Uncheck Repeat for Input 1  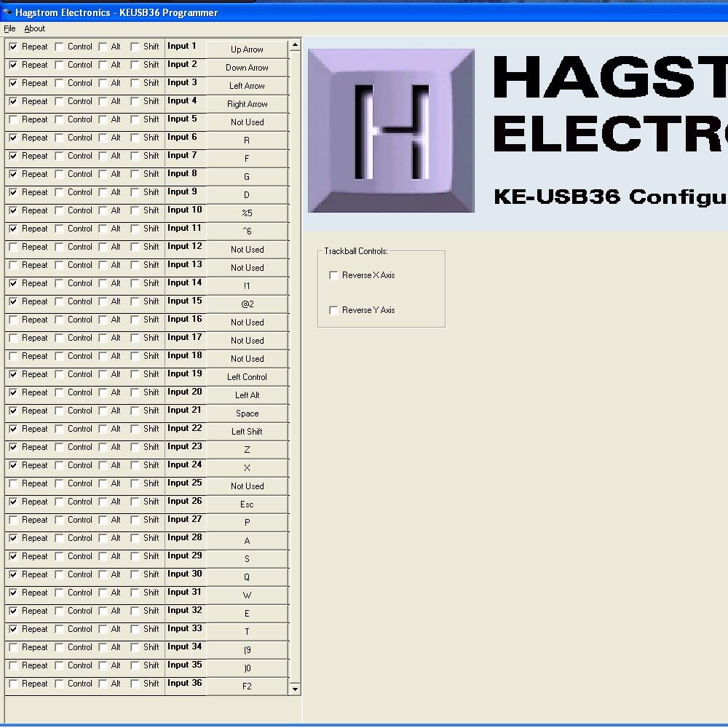[13, 47]
